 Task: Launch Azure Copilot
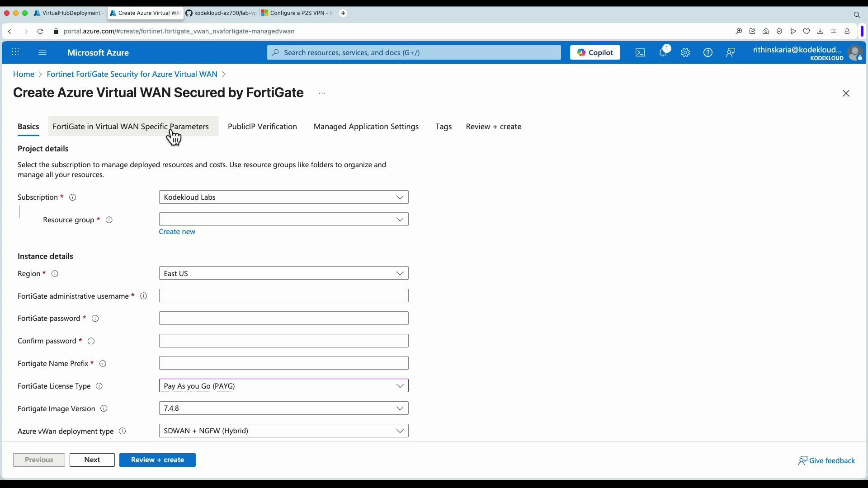click(x=594, y=52)
